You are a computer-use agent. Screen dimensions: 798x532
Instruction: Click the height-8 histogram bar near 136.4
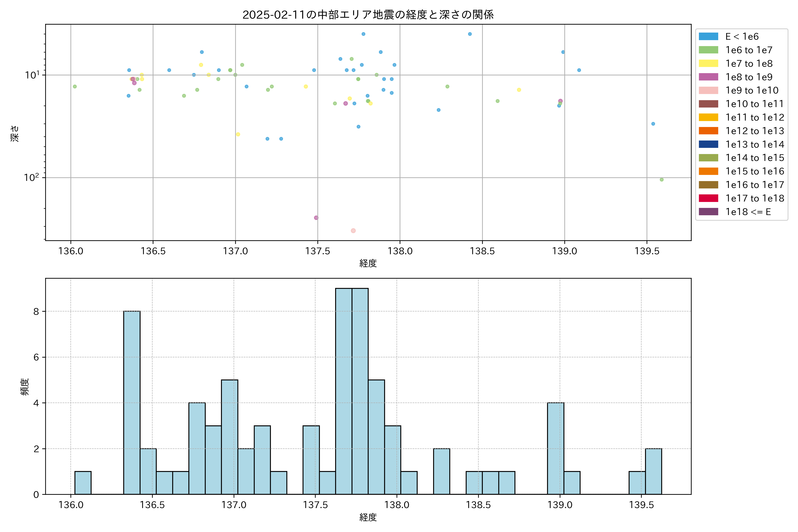(x=132, y=402)
